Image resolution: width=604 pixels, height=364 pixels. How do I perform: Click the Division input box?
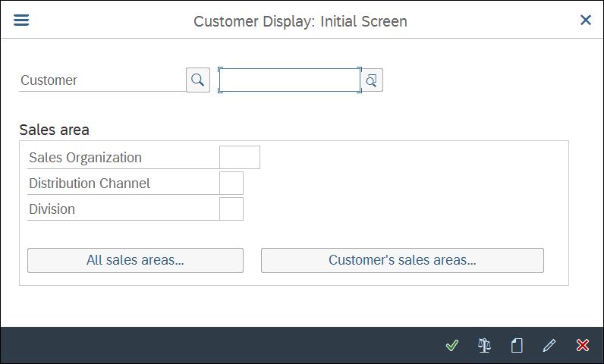pos(231,209)
